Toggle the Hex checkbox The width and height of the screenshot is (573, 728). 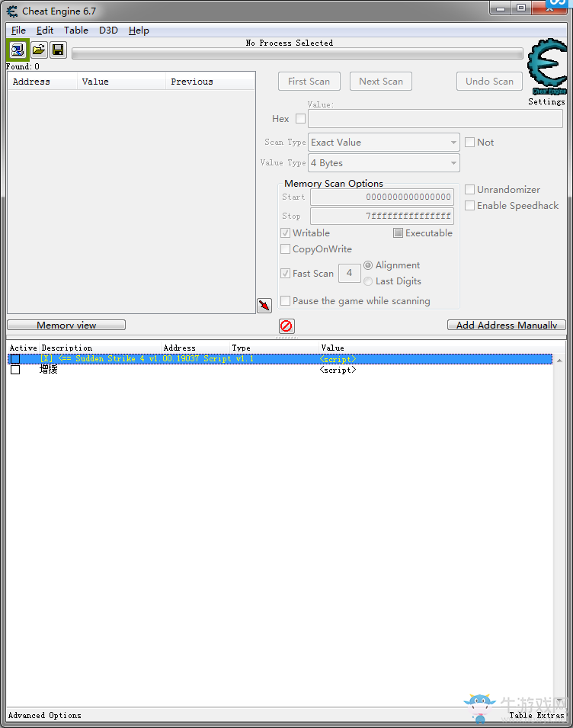point(301,118)
